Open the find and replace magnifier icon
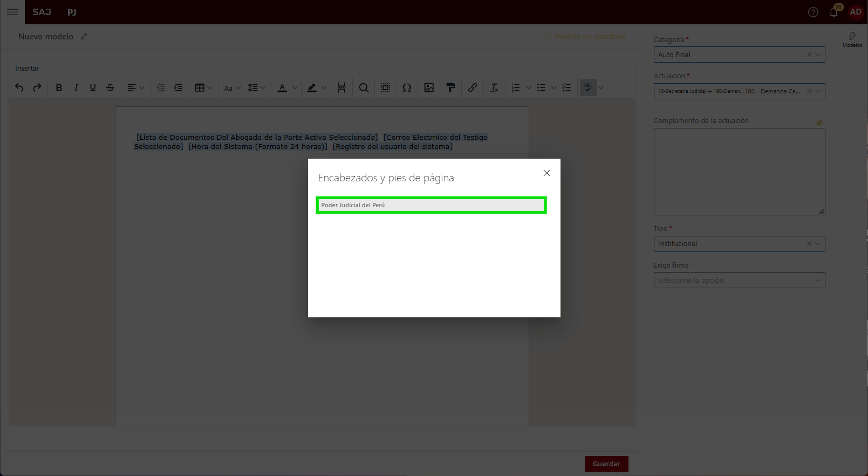868x476 pixels. pos(364,87)
